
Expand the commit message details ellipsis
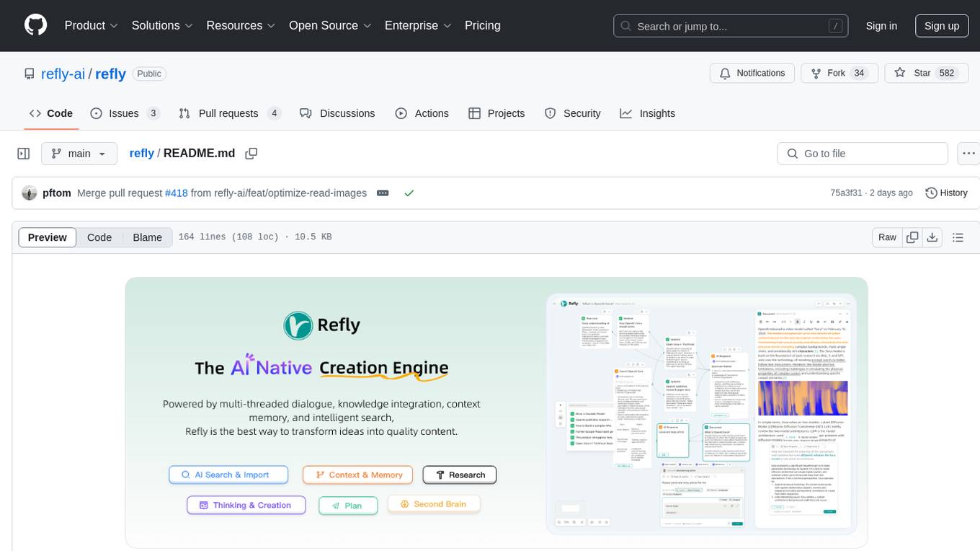tap(383, 193)
